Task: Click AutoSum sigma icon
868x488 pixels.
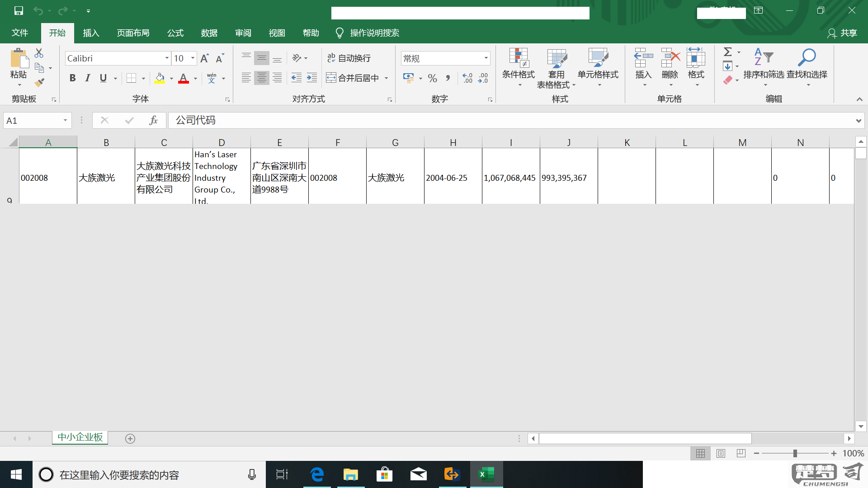Action: point(728,52)
